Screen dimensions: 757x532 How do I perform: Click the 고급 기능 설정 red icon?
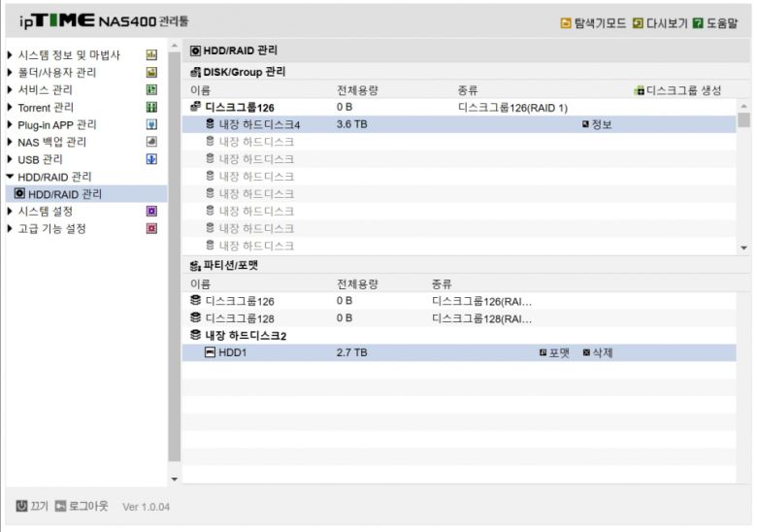(151, 229)
